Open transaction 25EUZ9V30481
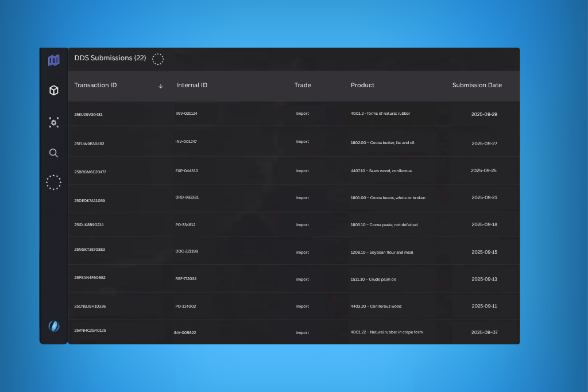Viewport: 588px width, 392px height. coord(88,114)
